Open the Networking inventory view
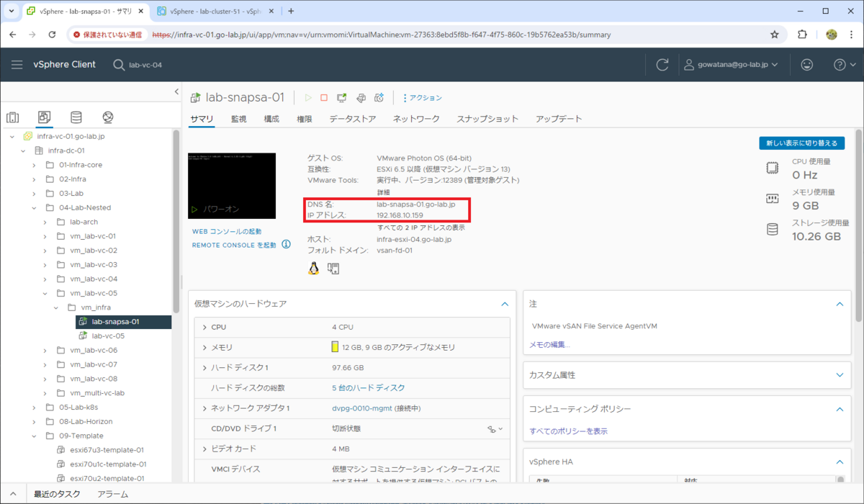864x504 pixels. click(107, 117)
